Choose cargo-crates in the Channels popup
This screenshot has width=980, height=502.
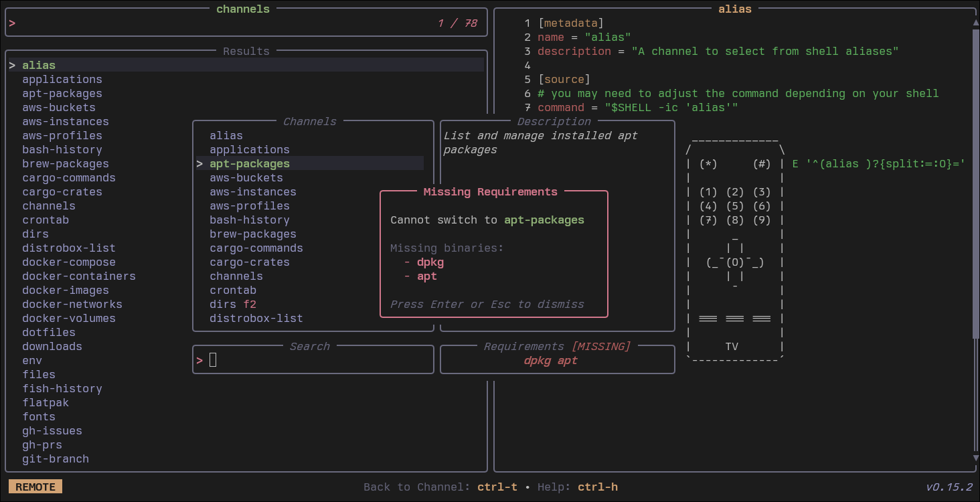pyautogui.click(x=249, y=262)
